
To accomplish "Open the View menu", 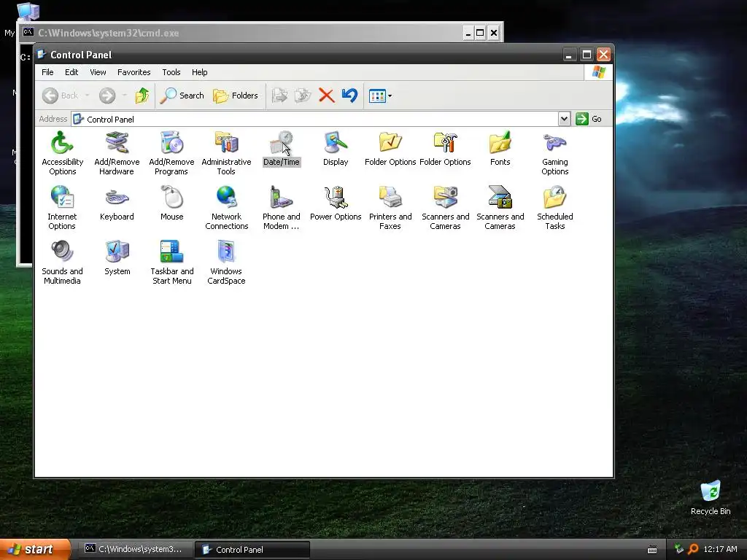I will pos(98,72).
